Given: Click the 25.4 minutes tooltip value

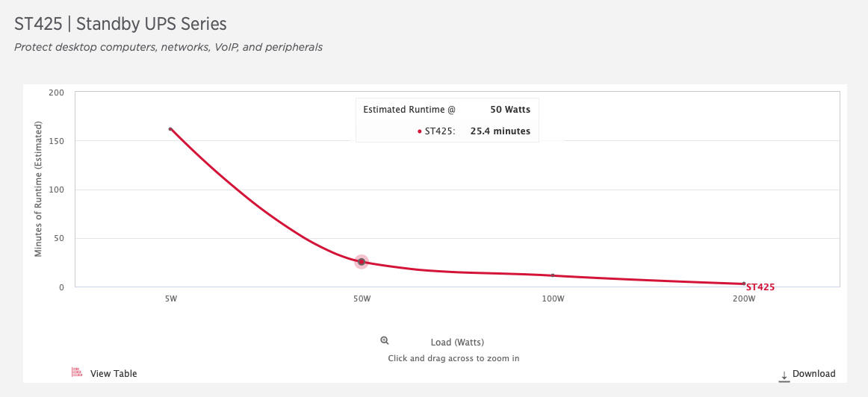Looking at the screenshot, I should pos(500,131).
